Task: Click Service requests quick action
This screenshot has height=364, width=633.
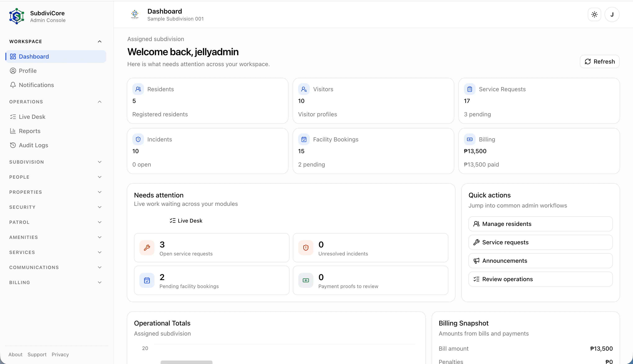Action: click(x=540, y=242)
